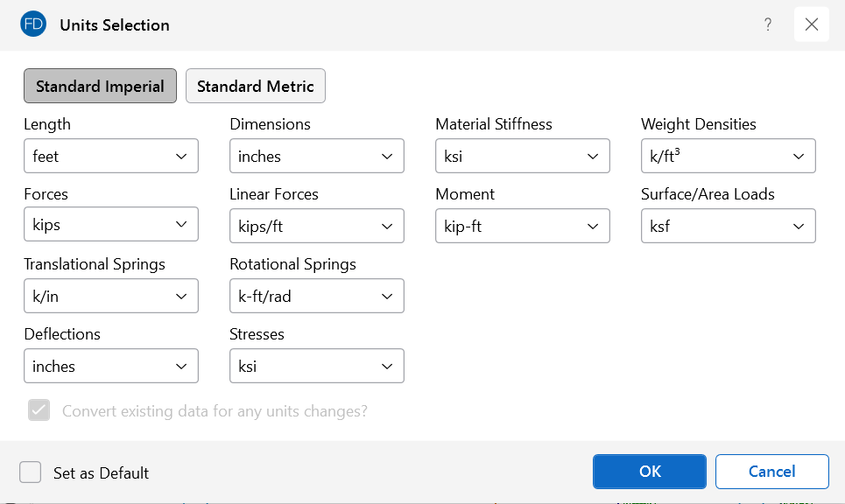Change the Moment units dropdown
Viewport: 845px width, 504px height.
pos(523,227)
